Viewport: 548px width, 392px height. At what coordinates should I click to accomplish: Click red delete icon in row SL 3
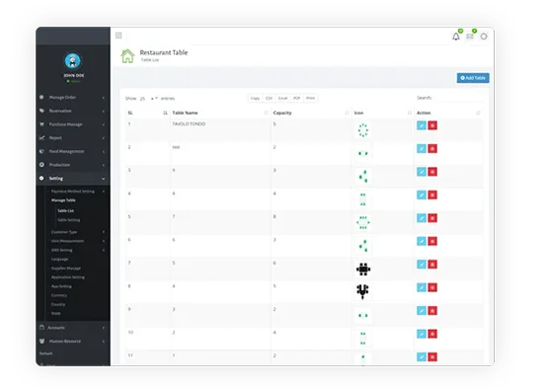[x=432, y=172]
